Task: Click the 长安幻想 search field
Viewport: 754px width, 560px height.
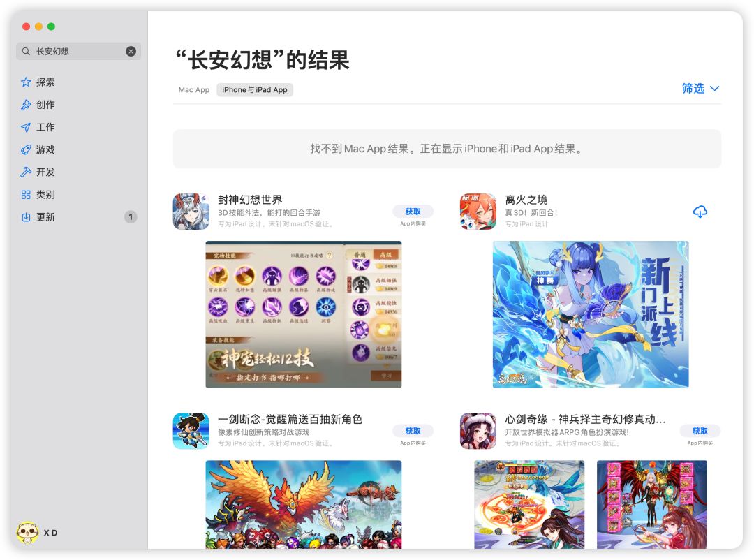Action: pos(78,51)
